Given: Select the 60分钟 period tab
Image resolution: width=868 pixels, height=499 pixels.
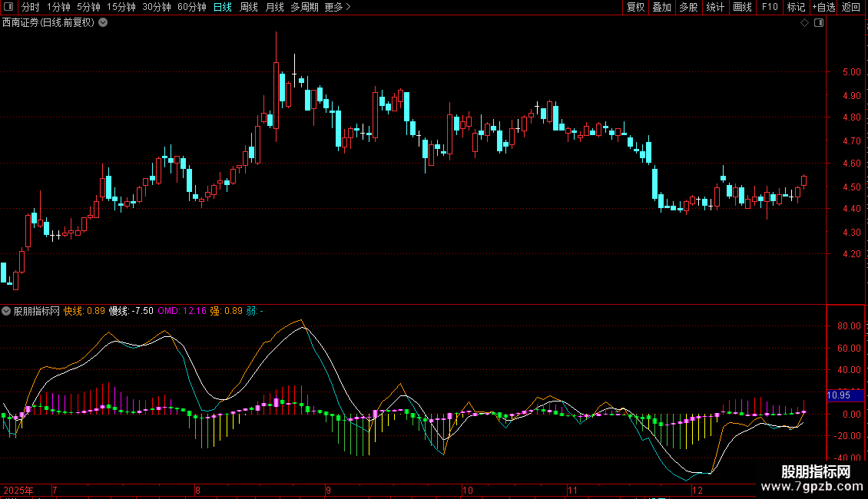Looking at the screenshot, I should (191, 8).
